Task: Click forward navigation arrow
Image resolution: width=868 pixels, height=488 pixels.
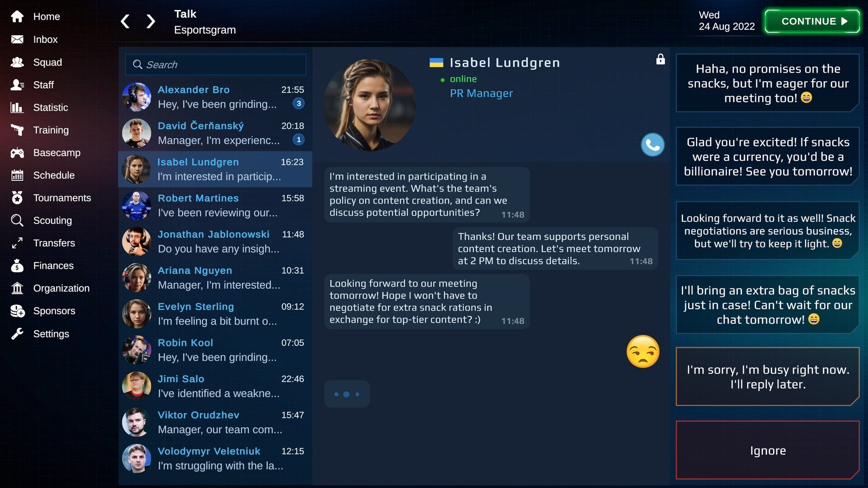Action: click(151, 21)
